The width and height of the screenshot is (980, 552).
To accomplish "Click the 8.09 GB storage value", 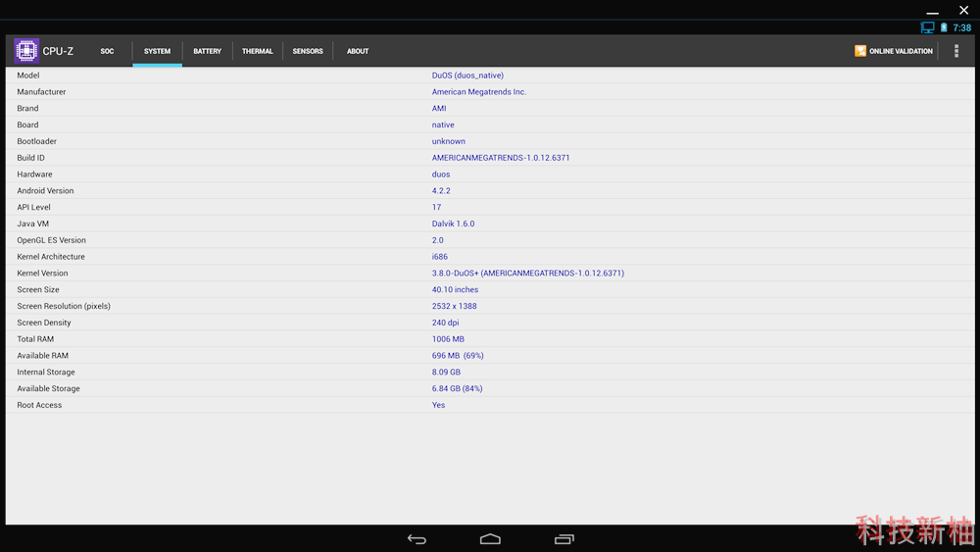I will [446, 372].
